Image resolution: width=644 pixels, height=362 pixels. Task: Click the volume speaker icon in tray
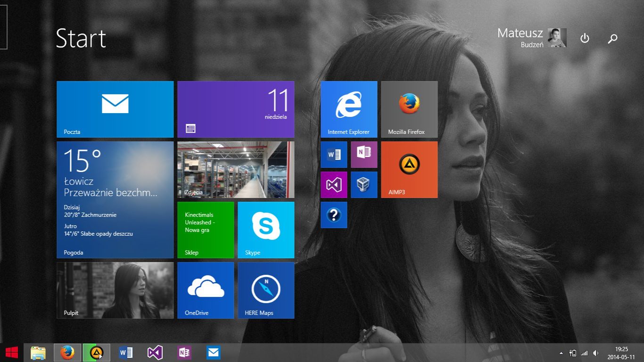pos(595,353)
